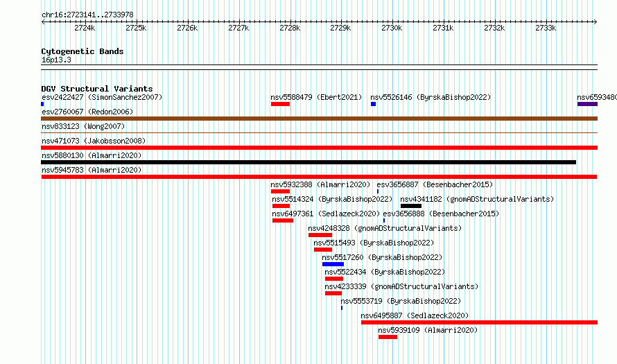
Task: Click the esv2422427 (SimonSanchez2007) variant label
Action: click(x=102, y=97)
